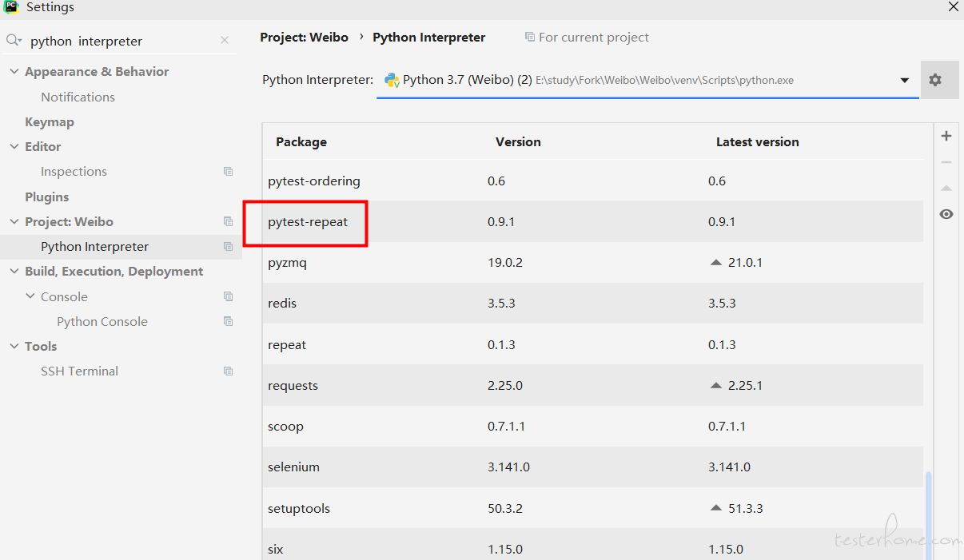Toggle show early releases eye icon

click(946, 214)
